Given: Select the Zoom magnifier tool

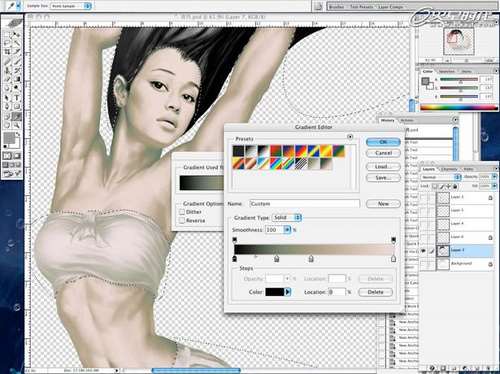Looking at the screenshot, I should coord(17,126).
